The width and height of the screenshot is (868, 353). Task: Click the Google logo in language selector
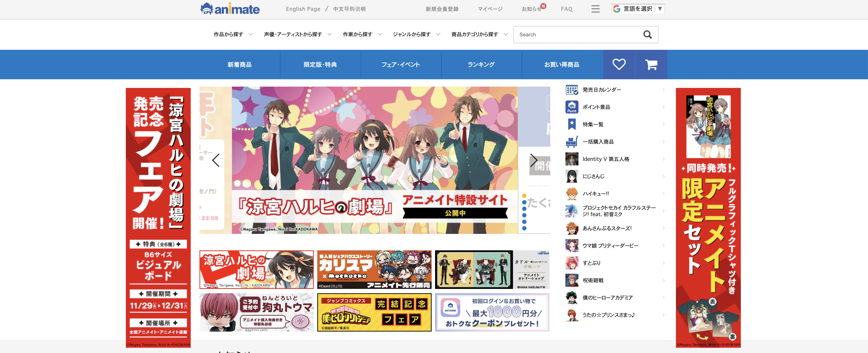click(x=617, y=9)
